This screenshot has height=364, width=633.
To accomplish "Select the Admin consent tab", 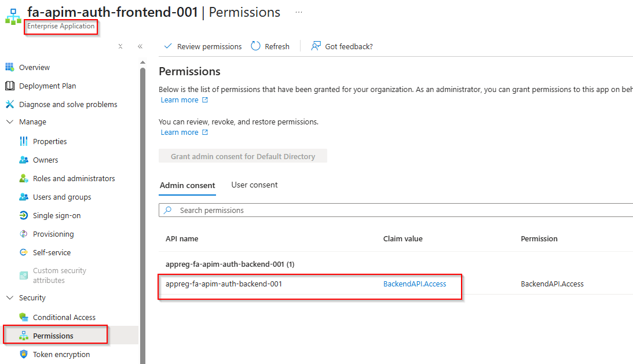I will [x=187, y=186].
